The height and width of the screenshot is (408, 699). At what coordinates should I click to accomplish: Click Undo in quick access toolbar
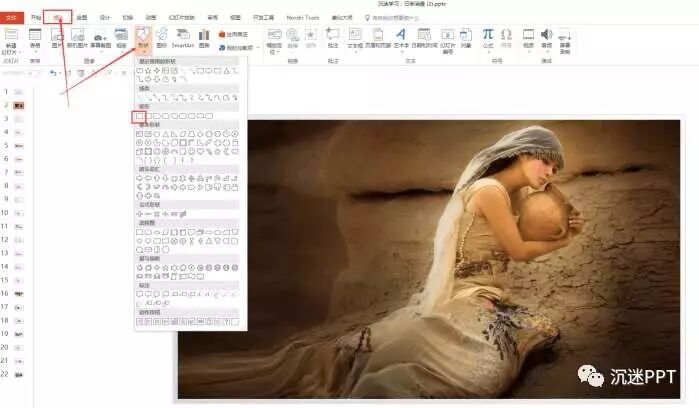coord(53,73)
